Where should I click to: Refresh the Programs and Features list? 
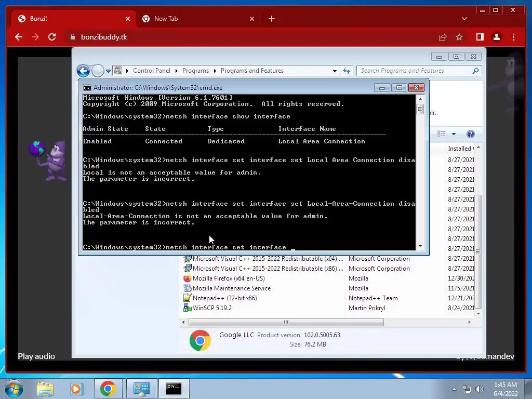pos(347,71)
